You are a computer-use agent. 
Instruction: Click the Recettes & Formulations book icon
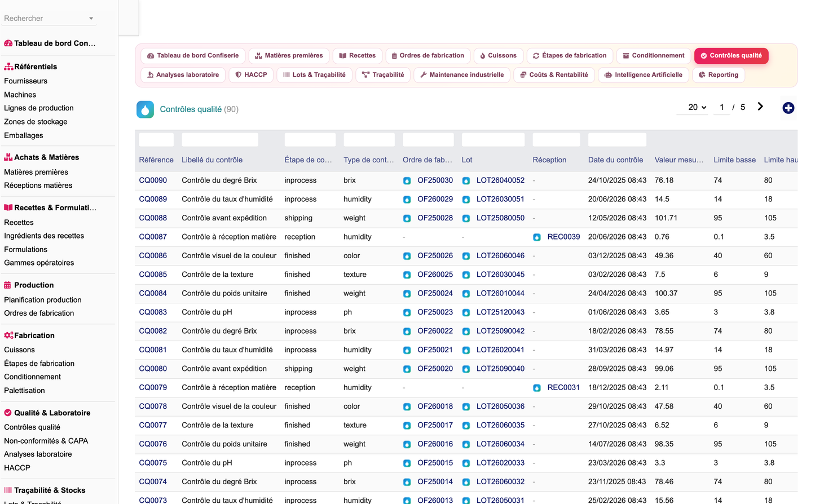(x=8, y=207)
